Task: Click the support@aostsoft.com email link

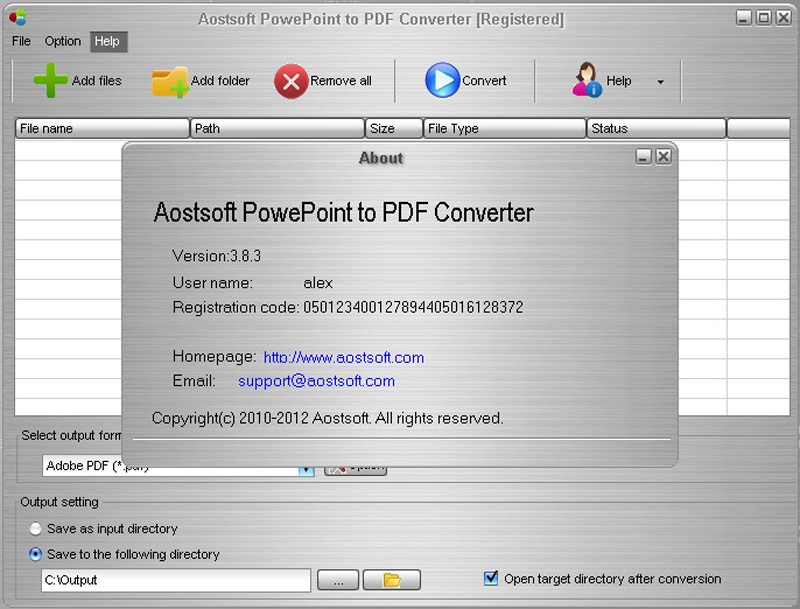Action: 316,381
